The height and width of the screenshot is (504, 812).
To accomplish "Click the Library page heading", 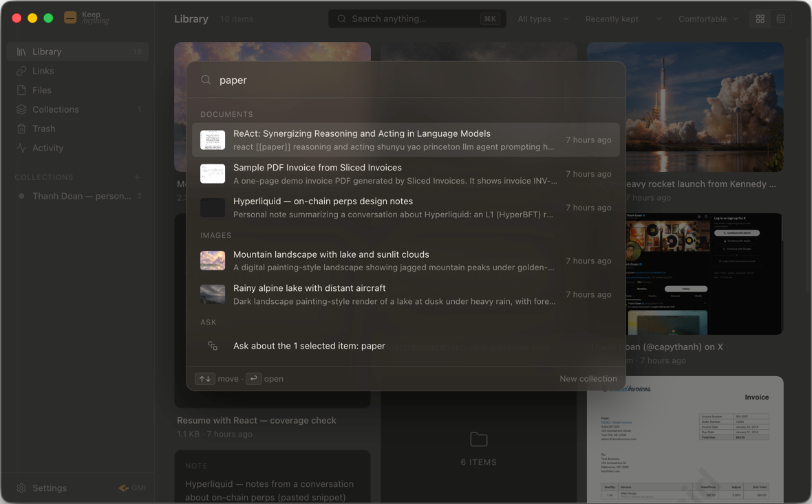I will click(x=191, y=19).
